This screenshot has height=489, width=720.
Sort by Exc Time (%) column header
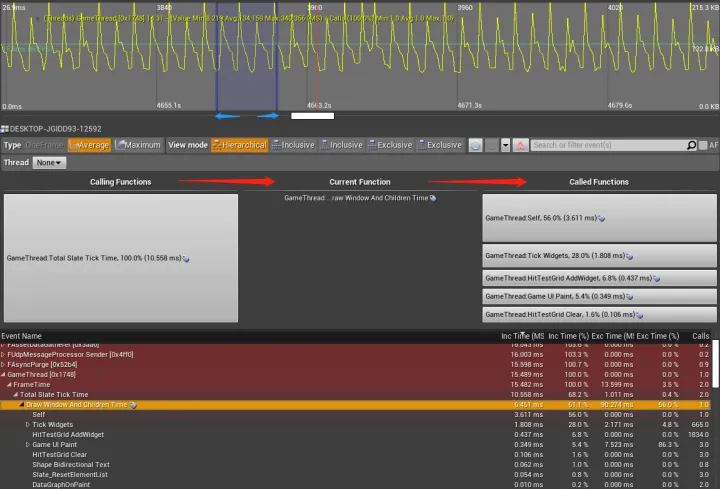658,336
